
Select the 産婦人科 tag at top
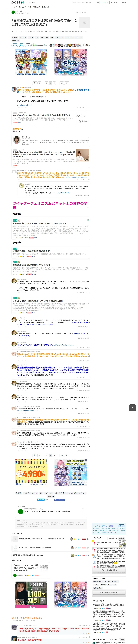(15, 37)
